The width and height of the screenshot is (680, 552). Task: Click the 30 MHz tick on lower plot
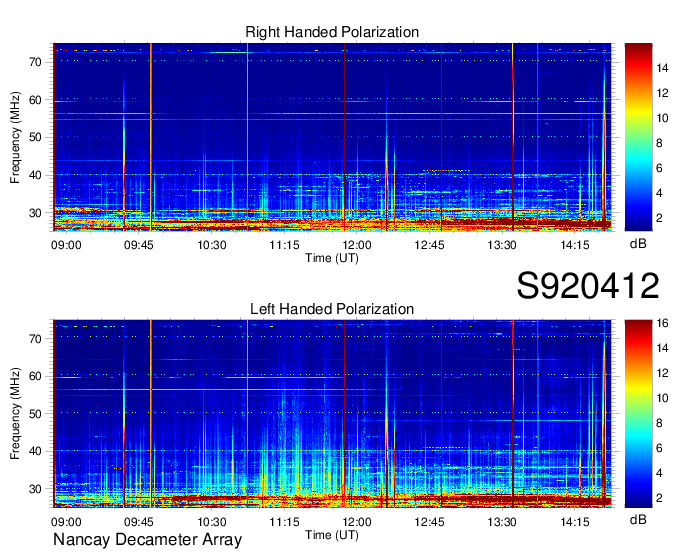[x=36, y=489]
